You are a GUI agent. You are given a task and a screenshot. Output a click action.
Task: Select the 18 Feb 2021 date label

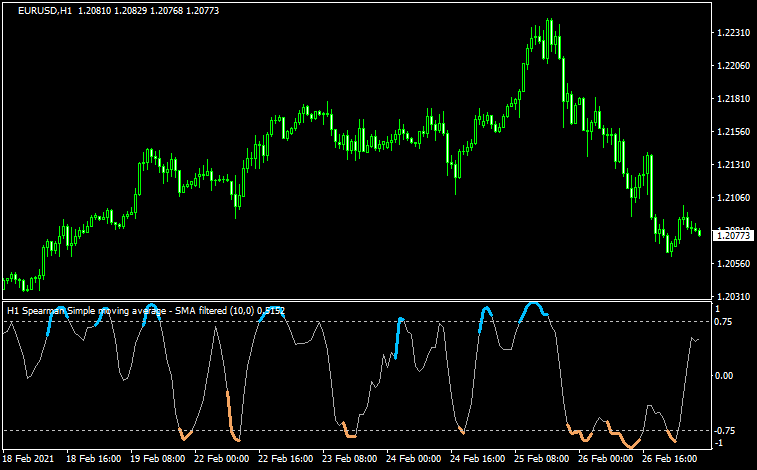pos(31,458)
